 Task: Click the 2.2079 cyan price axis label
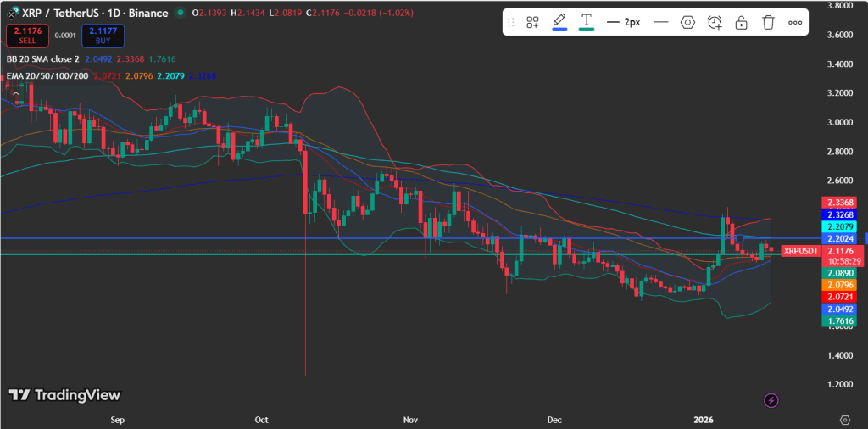[838, 227]
